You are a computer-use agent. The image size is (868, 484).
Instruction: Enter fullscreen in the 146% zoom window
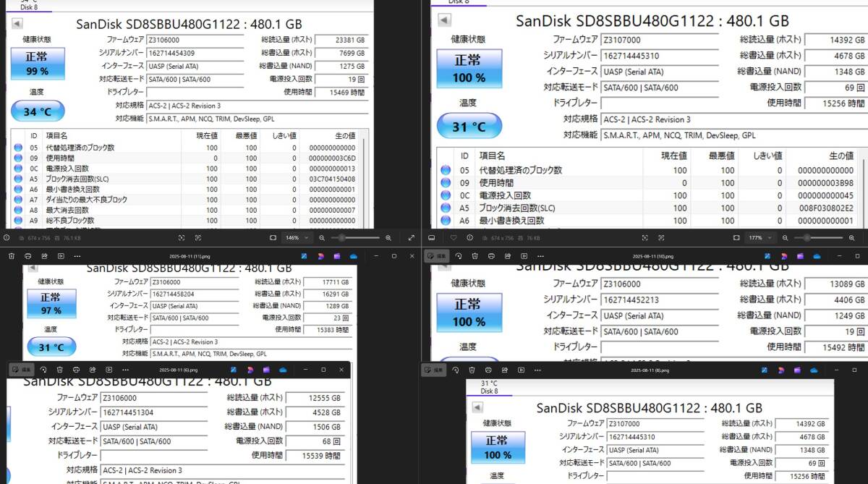tap(412, 237)
